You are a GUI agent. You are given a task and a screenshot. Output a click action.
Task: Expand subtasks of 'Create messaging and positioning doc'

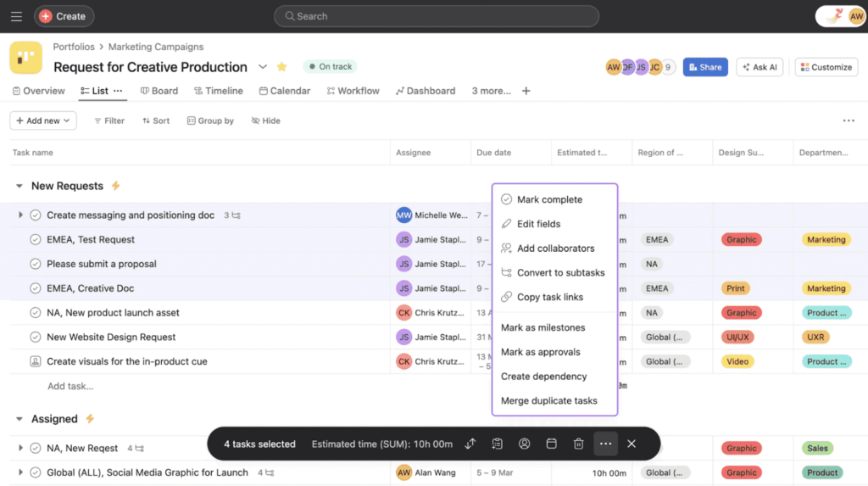20,215
